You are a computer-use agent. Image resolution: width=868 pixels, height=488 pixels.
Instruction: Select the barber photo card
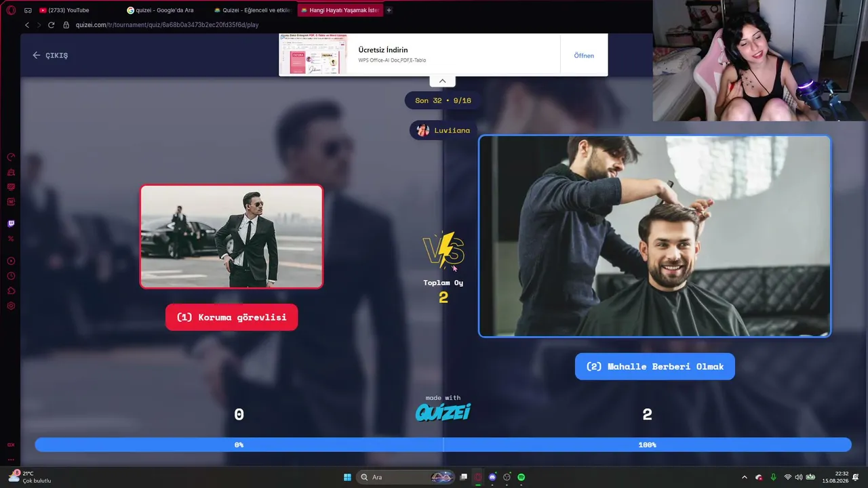654,236
